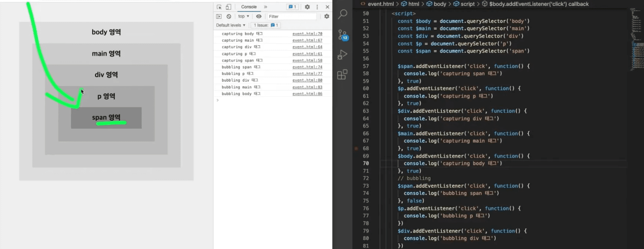
Task: Open Source Control with 12 changes badge
Action: point(342,35)
